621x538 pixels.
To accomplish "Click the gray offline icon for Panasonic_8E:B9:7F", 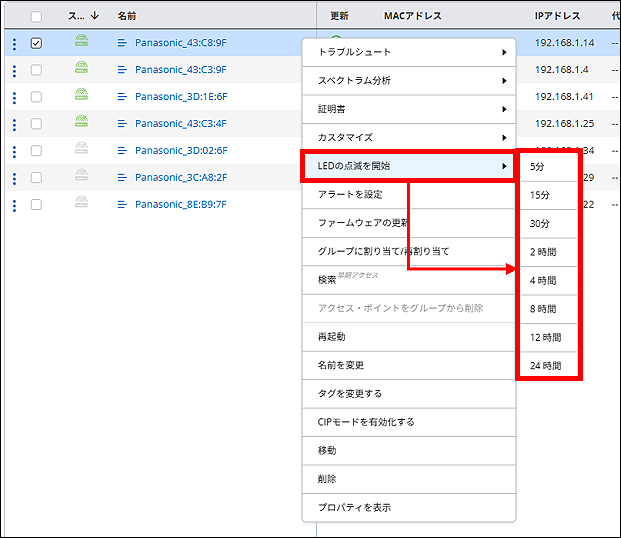I will 81,204.
